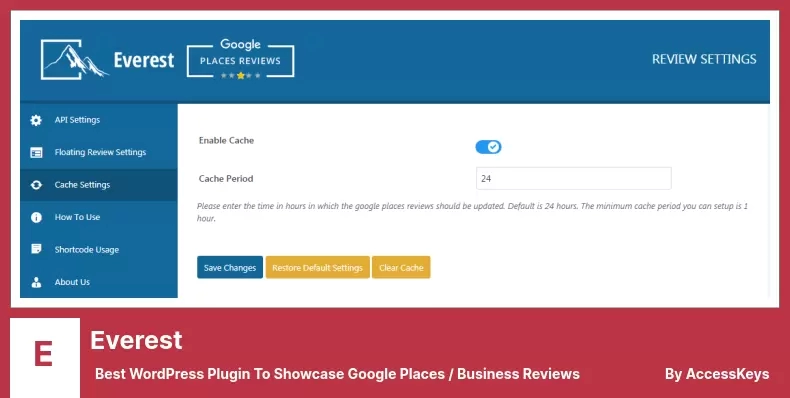Click the Floating Review Settings card icon
790x398 pixels.
tap(36, 153)
